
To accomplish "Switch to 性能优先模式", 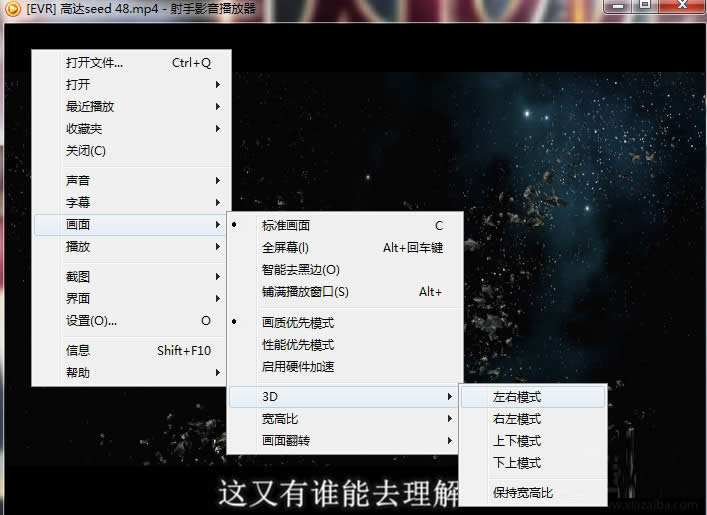I will pos(297,345).
